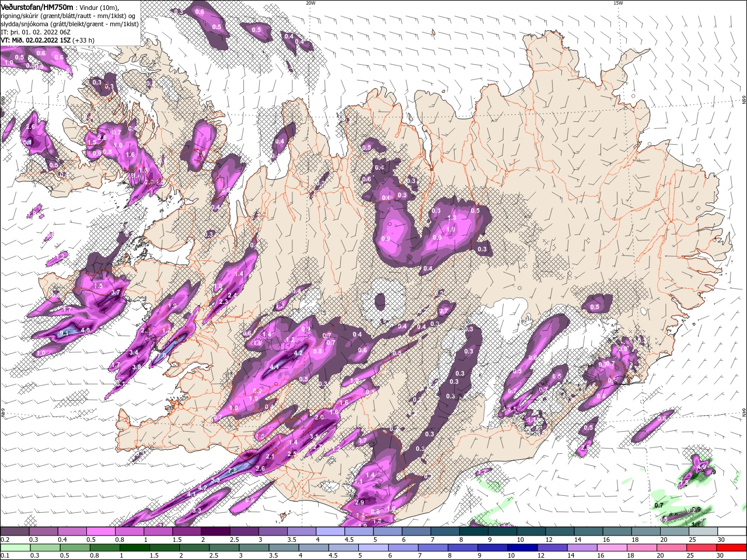Click the "rigning/skúrir" rain legend description line
The width and height of the screenshot is (747, 560).
pos(68,16)
